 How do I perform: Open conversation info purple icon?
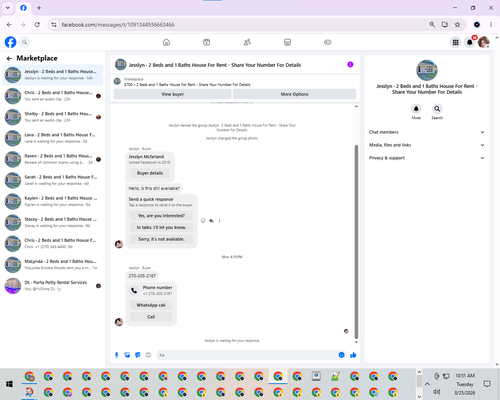coord(350,65)
